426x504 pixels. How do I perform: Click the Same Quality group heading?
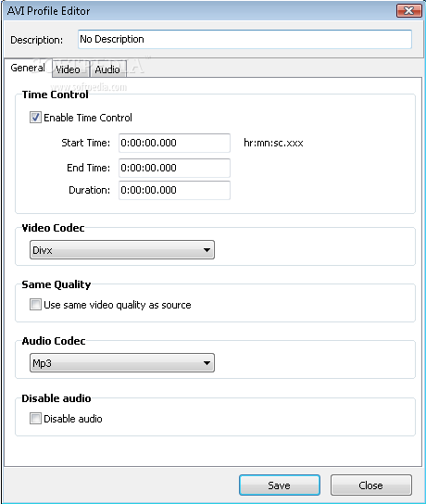(56, 284)
